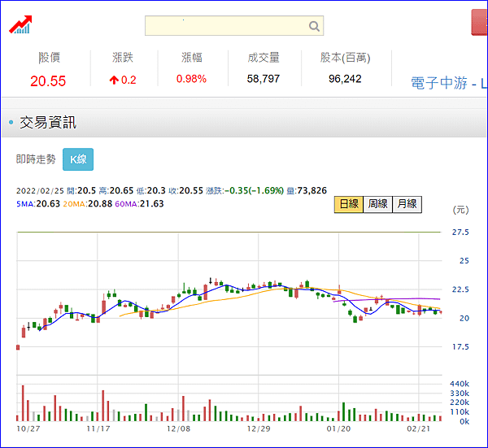Switch to the K線 chart tab
The height and width of the screenshot is (448, 488).
(x=78, y=159)
